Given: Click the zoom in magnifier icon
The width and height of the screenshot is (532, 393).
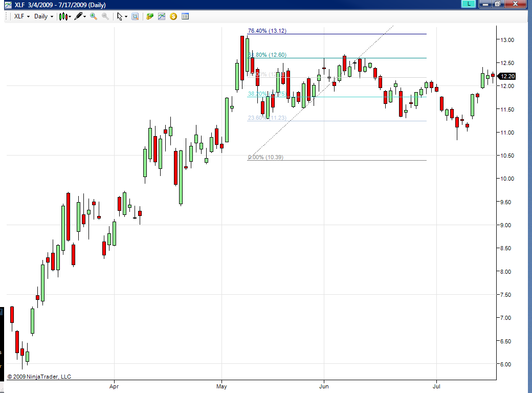Looking at the screenshot, I should pos(94,16).
